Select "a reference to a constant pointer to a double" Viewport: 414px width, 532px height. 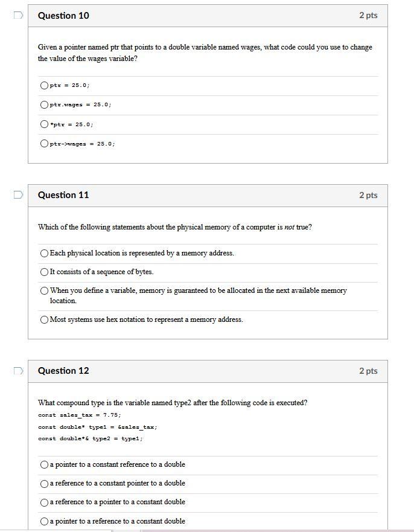(x=44, y=483)
